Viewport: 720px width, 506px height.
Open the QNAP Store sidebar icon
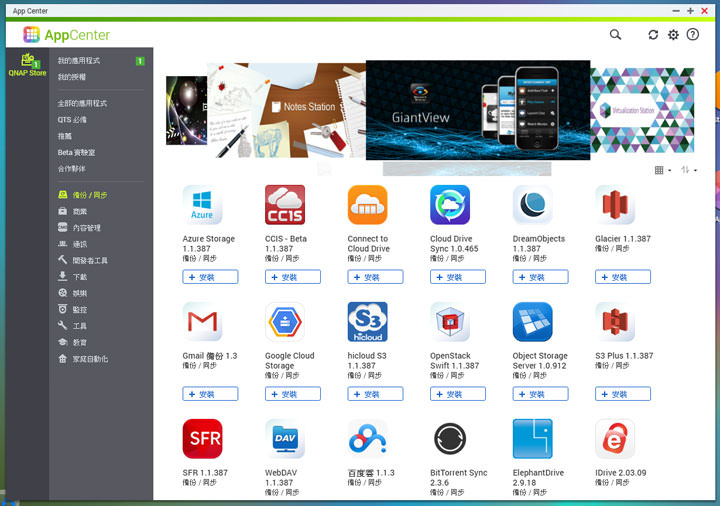(27, 64)
